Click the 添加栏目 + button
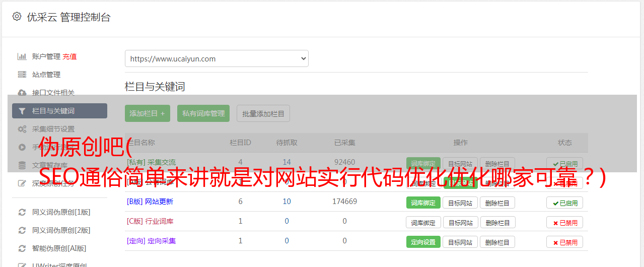Image resolution: width=644 pixels, height=267 pixels. point(148,113)
